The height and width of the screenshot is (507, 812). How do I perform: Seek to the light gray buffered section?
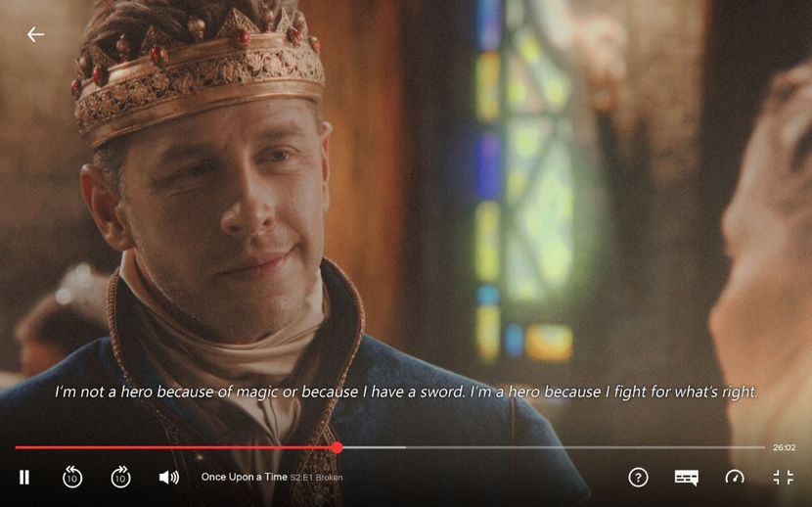[x=375, y=447]
